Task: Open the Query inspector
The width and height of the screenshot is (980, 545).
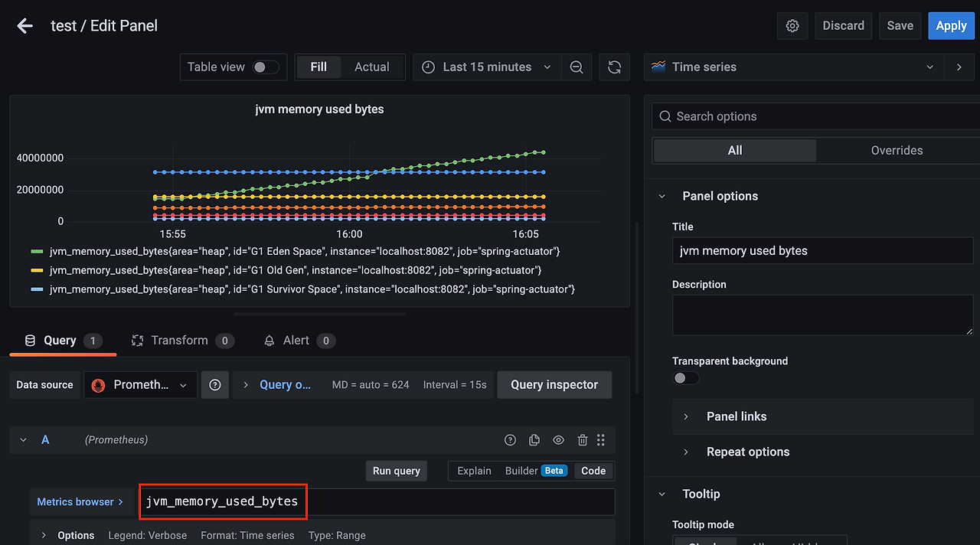Action: click(554, 385)
